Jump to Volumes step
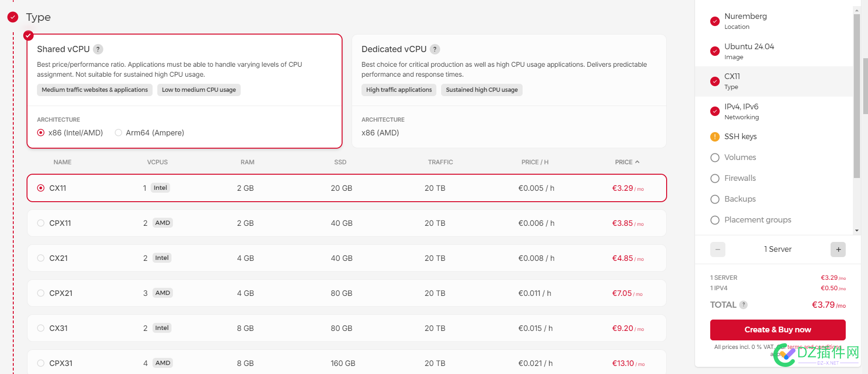This screenshot has height=374, width=868. tap(774, 158)
